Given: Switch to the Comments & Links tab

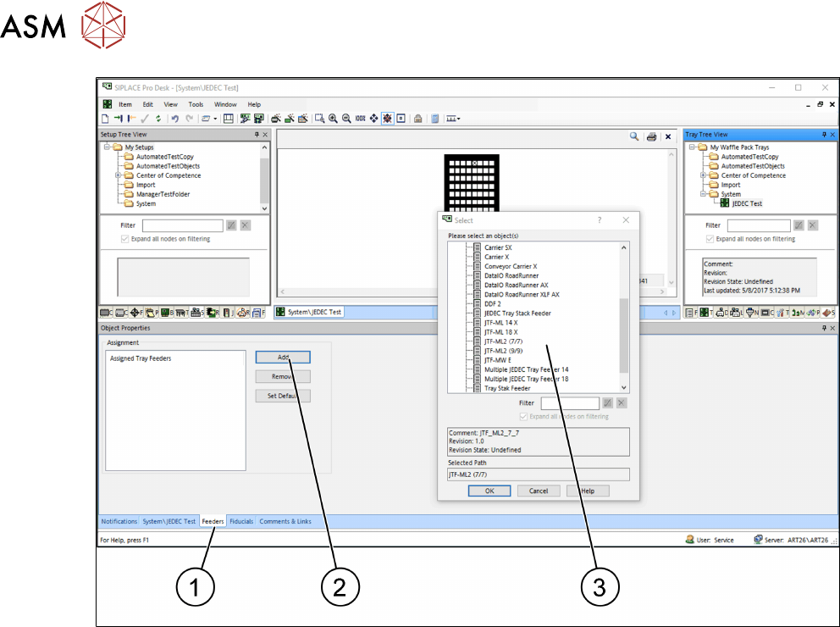Looking at the screenshot, I should tap(285, 521).
